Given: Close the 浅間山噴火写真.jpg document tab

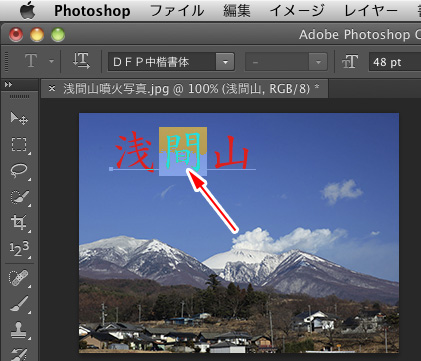Looking at the screenshot, I should click(x=52, y=88).
